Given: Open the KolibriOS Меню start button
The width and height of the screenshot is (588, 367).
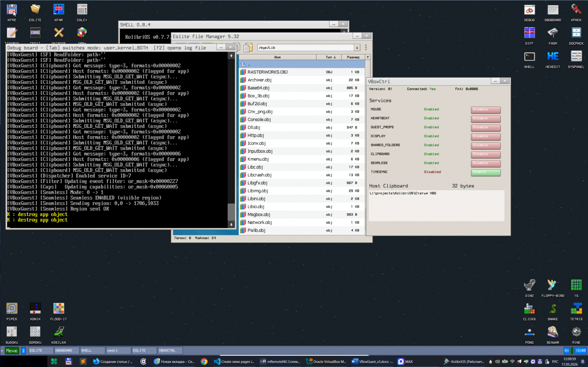Looking at the screenshot, I should tap(12, 350).
